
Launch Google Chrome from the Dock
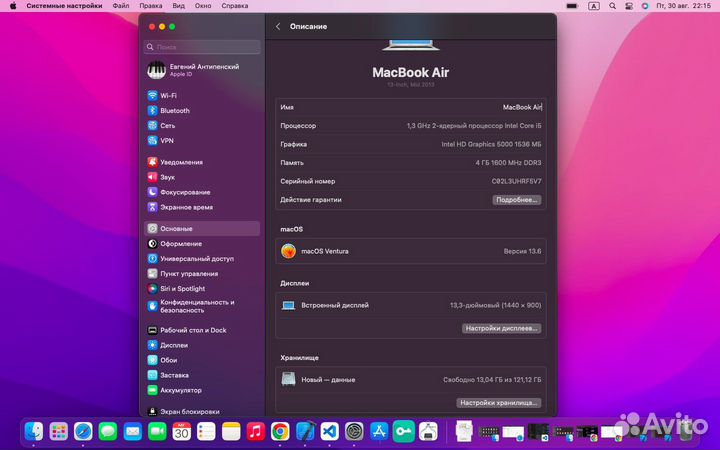tap(280, 431)
